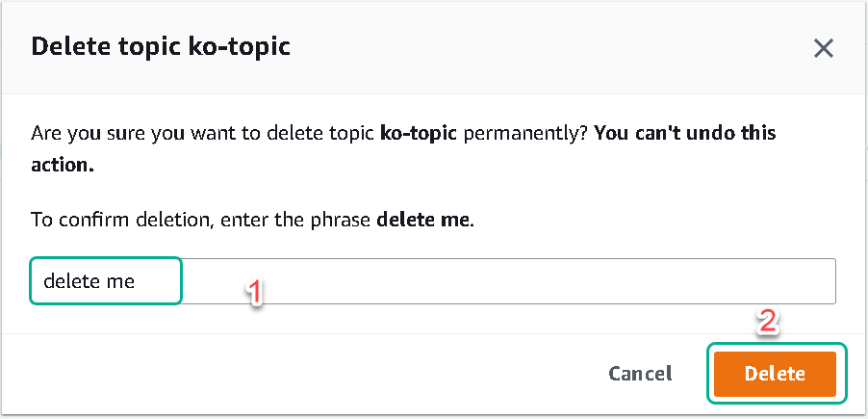
Task: Click the 'You can't undo this action' warning
Action: (403, 149)
